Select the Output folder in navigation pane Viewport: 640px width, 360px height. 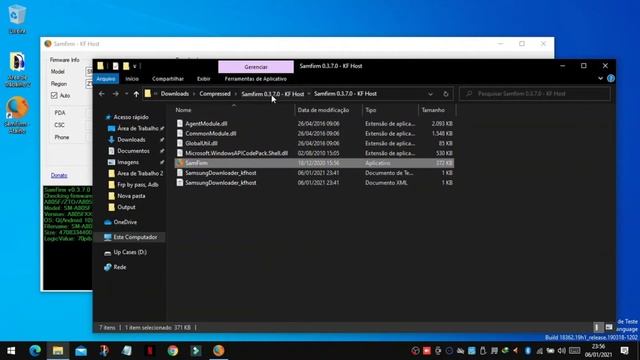[126, 207]
